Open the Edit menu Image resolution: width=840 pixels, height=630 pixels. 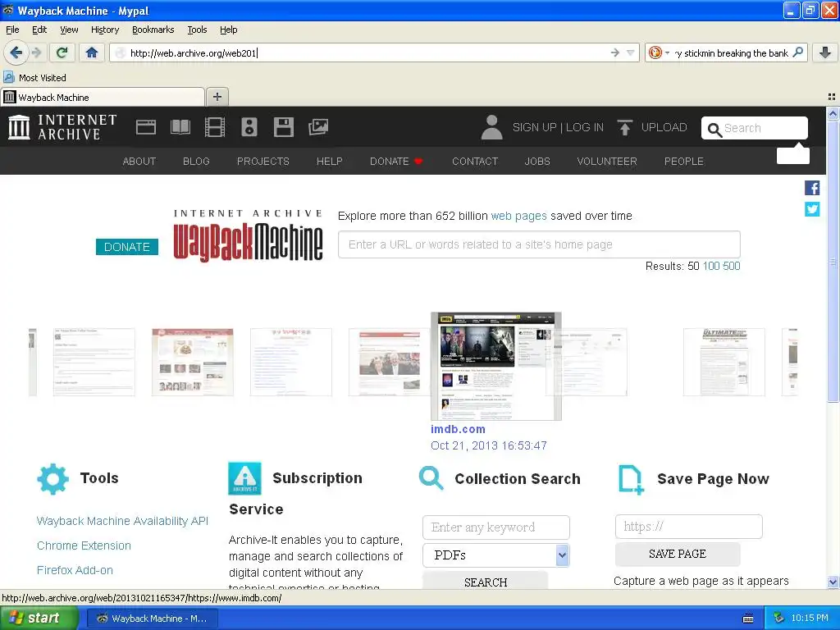pyautogui.click(x=39, y=30)
